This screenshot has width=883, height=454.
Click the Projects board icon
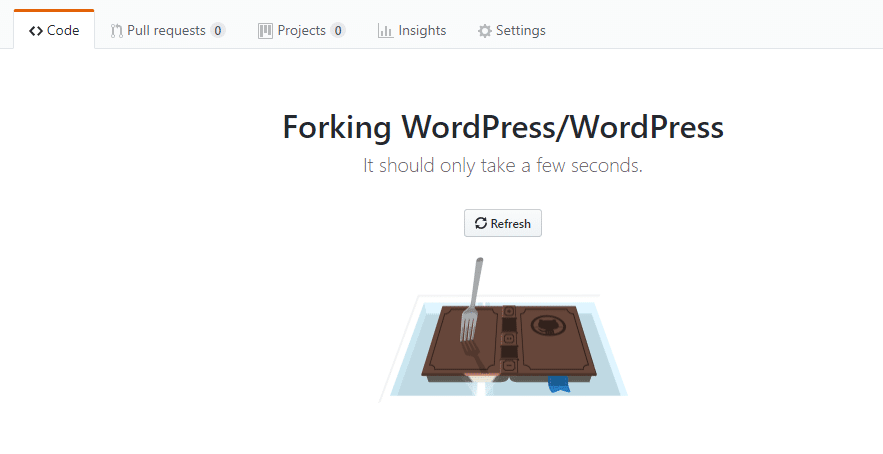[265, 31]
